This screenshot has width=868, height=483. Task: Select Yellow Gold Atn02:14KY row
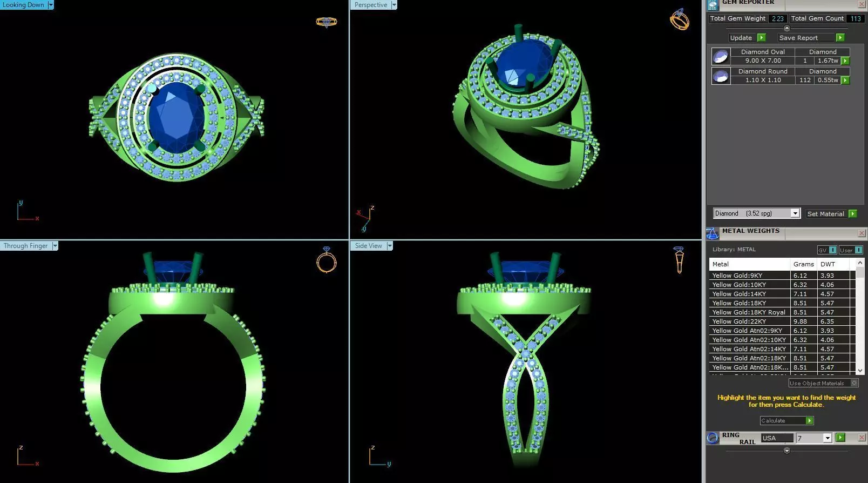[782, 349]
